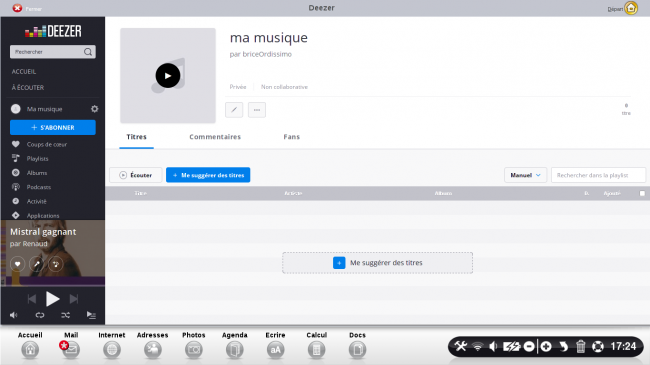Open Agenda in bottom dock
This screenshot has height=365, width=650.
(235, 350)
